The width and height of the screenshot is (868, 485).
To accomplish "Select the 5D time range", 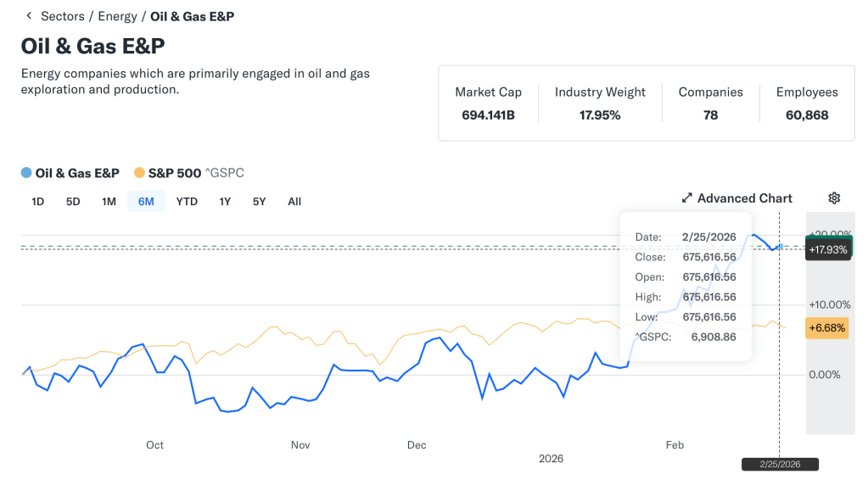I will 73,202.
